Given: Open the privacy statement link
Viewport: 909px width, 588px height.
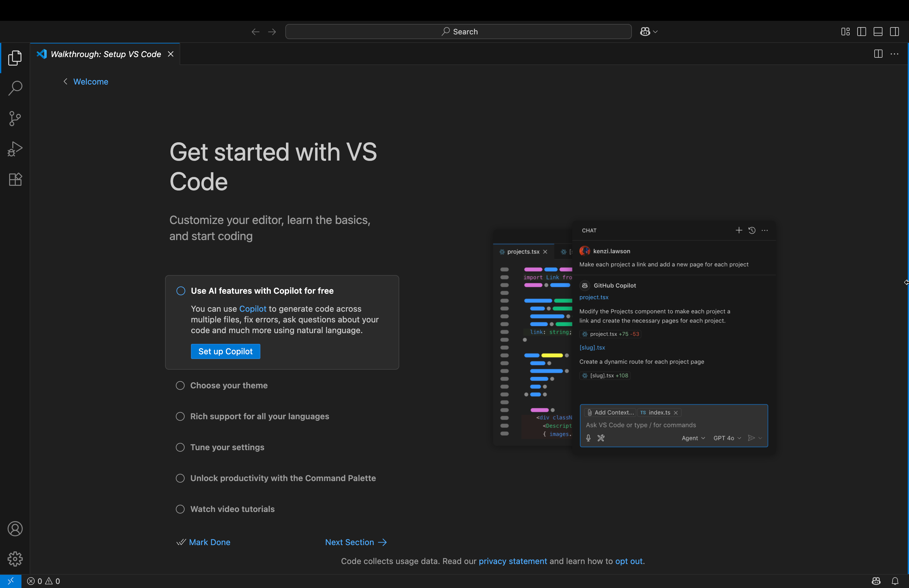Looking at the screenshot, I should tap(513, 561).
